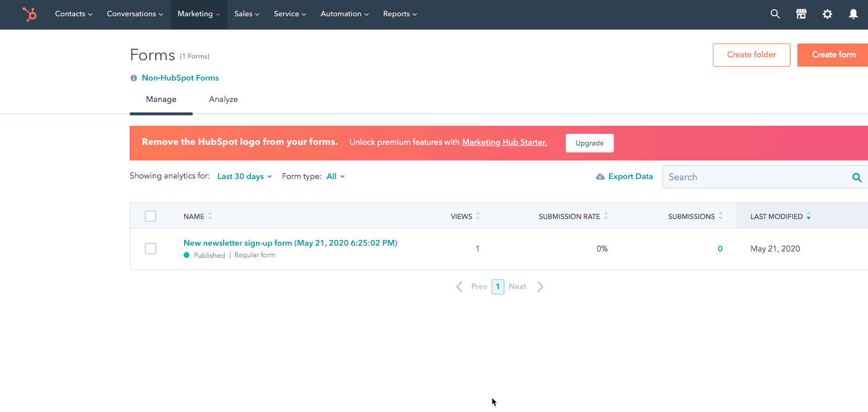This screenshot has width=868, height=412.
Task: Tick the checkbox for New newsletter sign-up form
Action: pyautogui.click(x=151, y=249)
